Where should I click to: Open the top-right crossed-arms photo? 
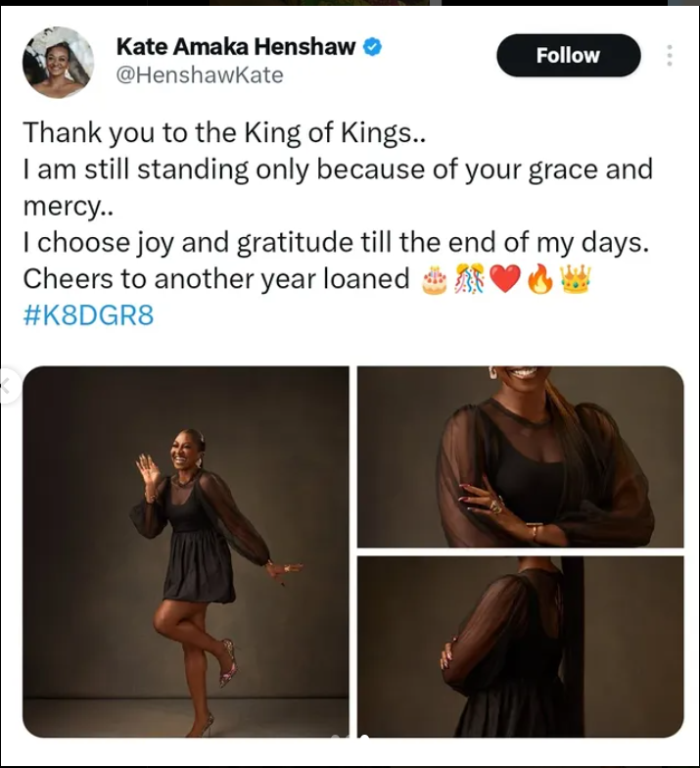click(521, 456)
